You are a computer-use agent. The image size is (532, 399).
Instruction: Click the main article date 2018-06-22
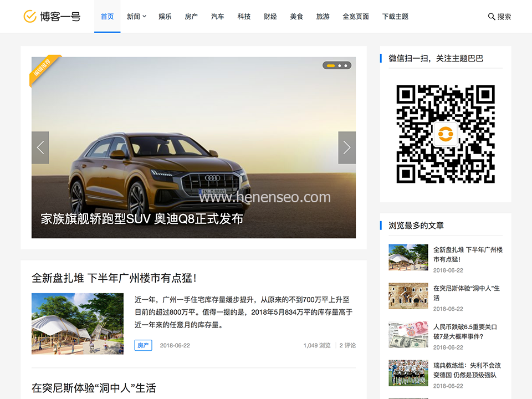175,345
